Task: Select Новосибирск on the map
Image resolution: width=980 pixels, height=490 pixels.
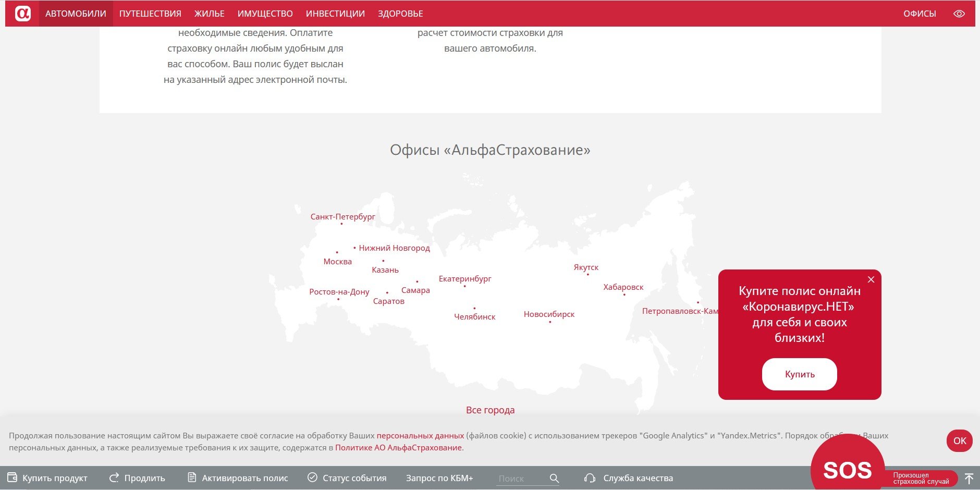Action: tap(549, 314)
